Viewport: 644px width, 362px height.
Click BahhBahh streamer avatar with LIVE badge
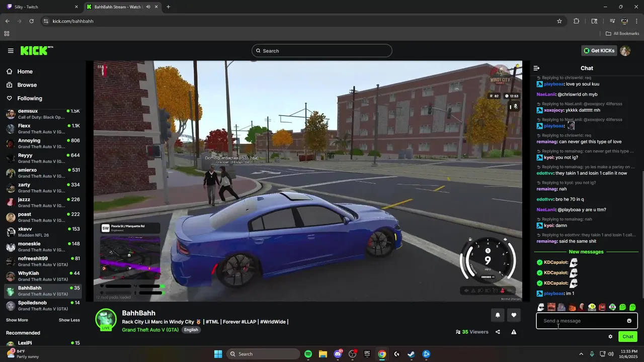tap(106, 320)
